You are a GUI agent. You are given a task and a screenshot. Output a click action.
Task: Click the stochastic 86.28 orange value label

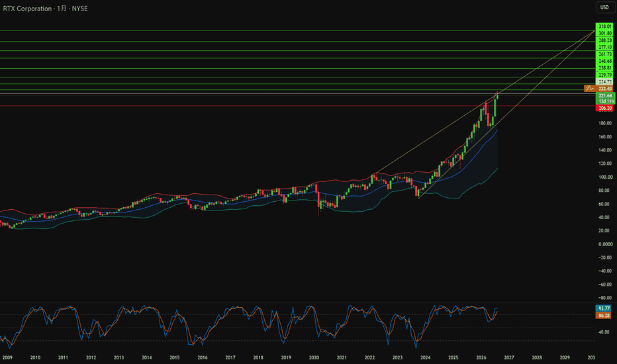(x=604, y=316)
